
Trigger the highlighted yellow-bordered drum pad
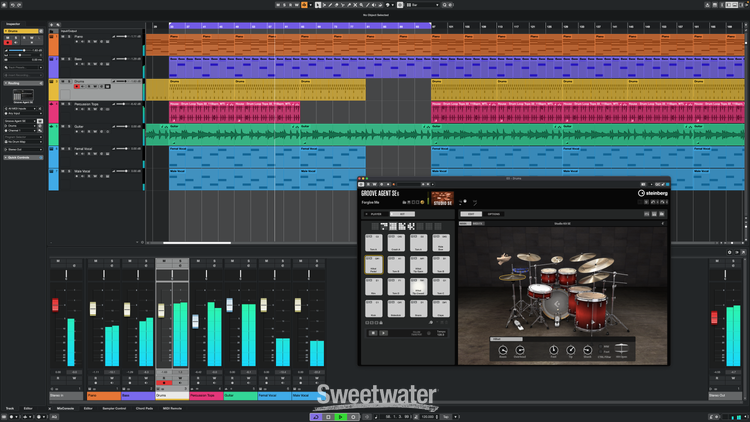coord(372,265)
